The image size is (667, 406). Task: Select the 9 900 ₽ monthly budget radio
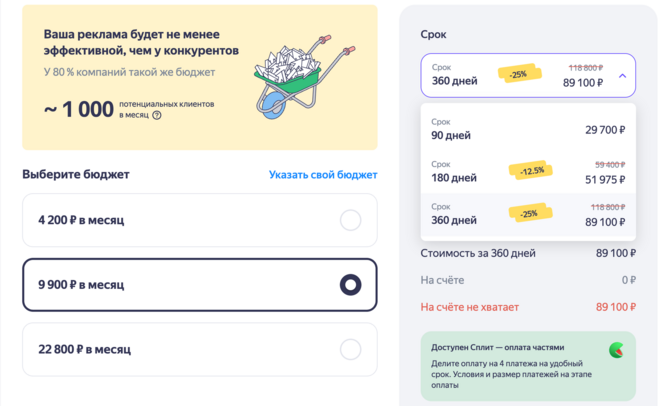(x=350, y=285)
